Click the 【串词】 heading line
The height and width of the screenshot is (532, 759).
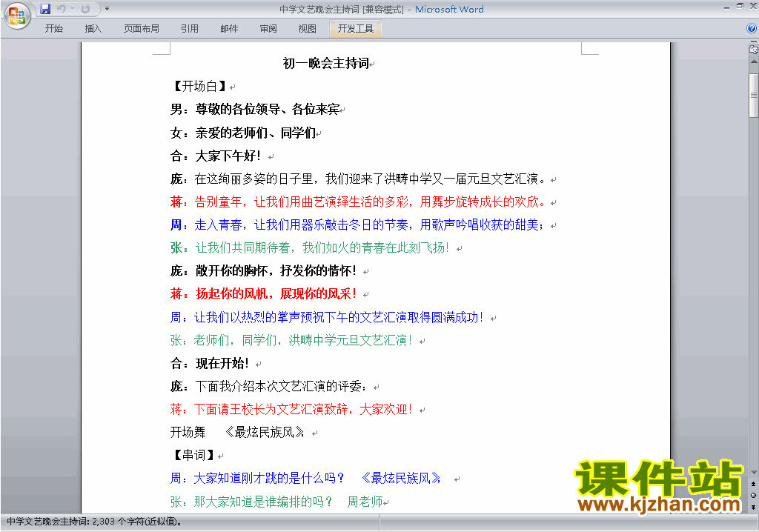tap(193, 456)
